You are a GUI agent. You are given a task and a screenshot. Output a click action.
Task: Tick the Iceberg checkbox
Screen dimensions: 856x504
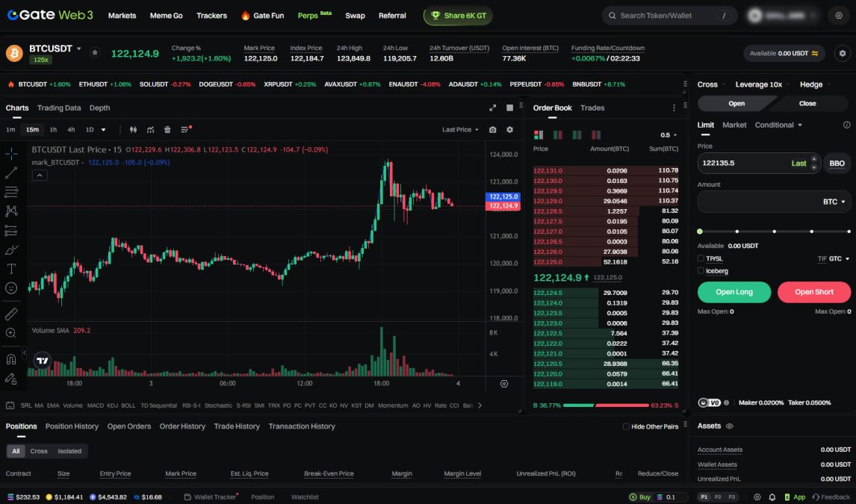coord(701,271)
